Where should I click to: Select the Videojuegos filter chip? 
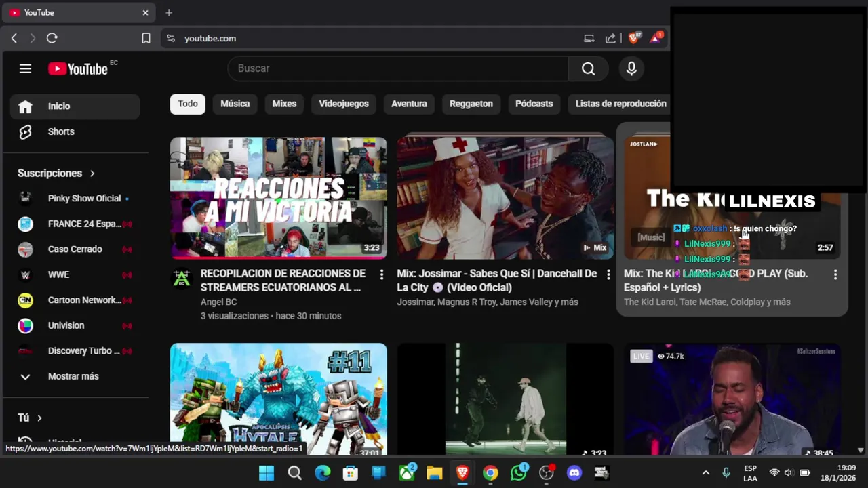coord(344,104)
